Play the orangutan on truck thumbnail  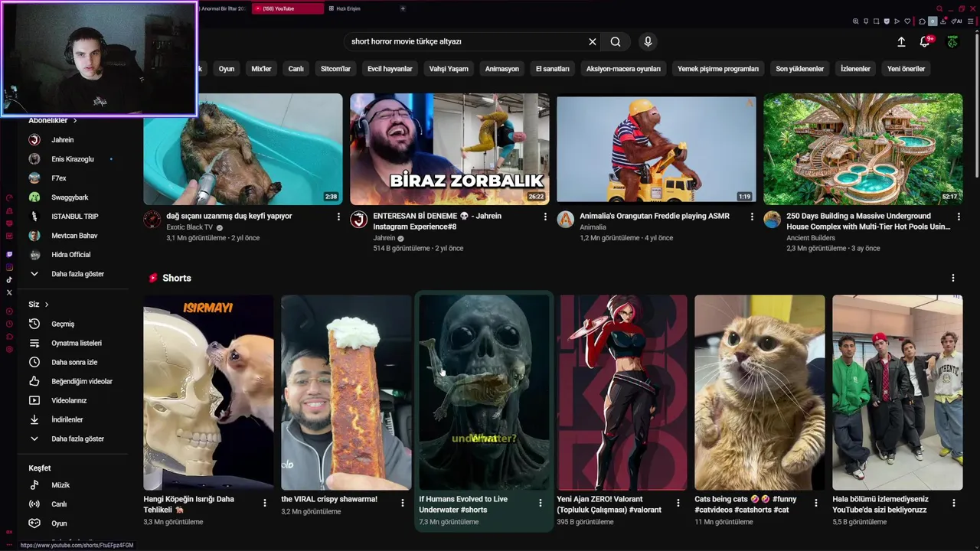[656, 149]
